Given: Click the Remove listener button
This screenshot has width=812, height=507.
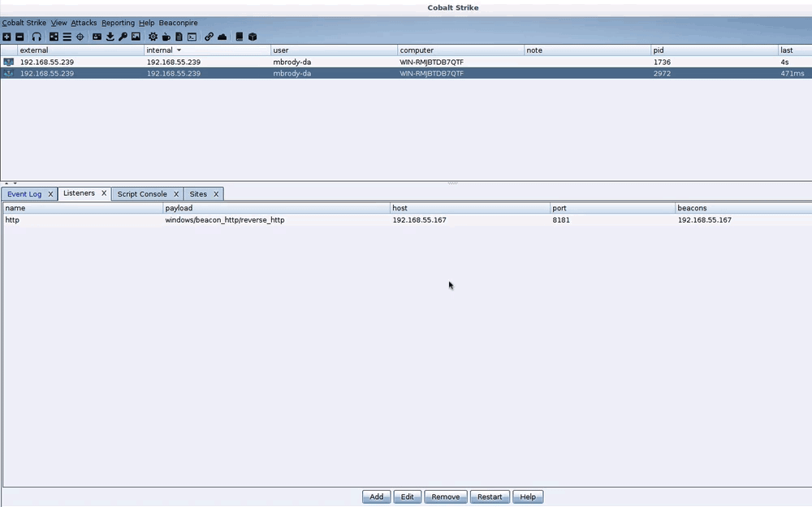Looking at the screenshot, I should [445, 496].
